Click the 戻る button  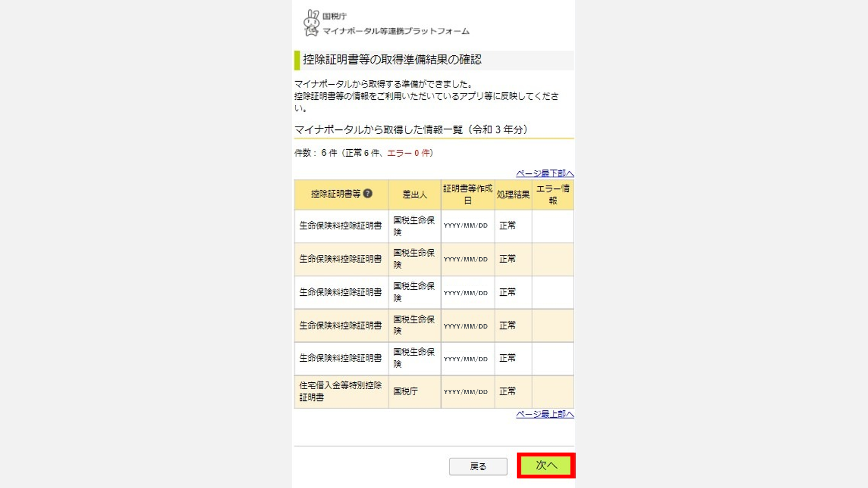pyautogui.click(x=478, y=467)
